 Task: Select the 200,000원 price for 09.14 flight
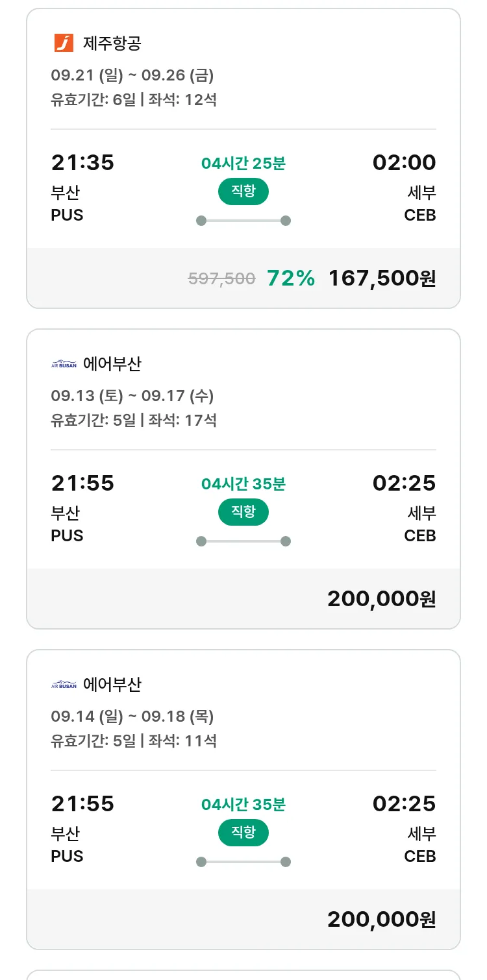point(381,920)
